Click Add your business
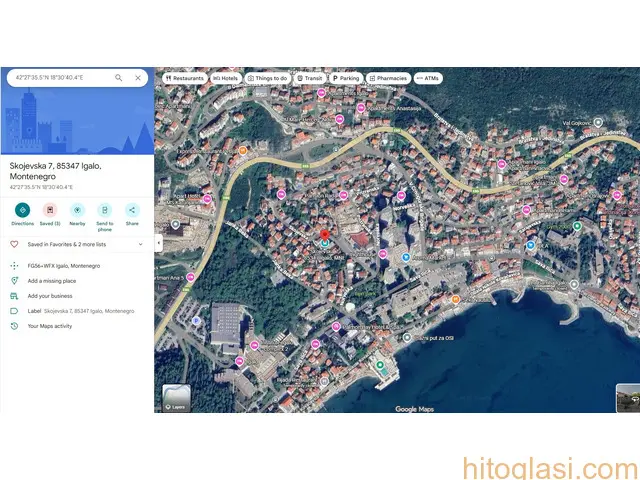This screenshot has height=480, width=640. [x=50, y=296]
